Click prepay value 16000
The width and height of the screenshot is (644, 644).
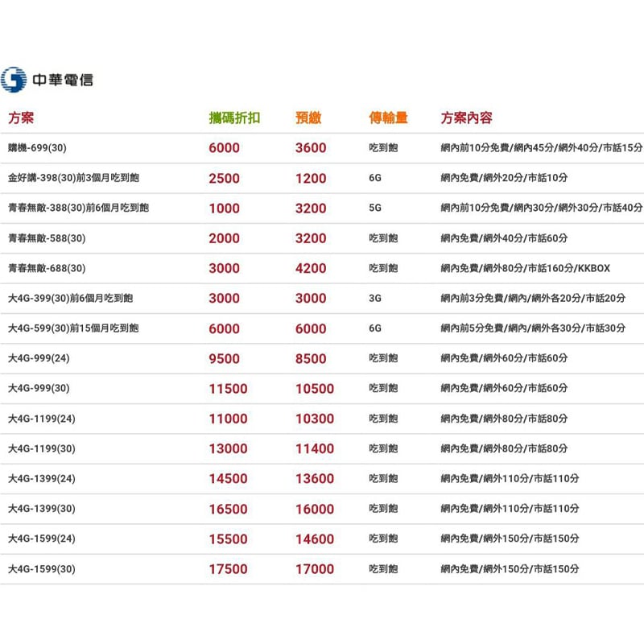(315, 509)
